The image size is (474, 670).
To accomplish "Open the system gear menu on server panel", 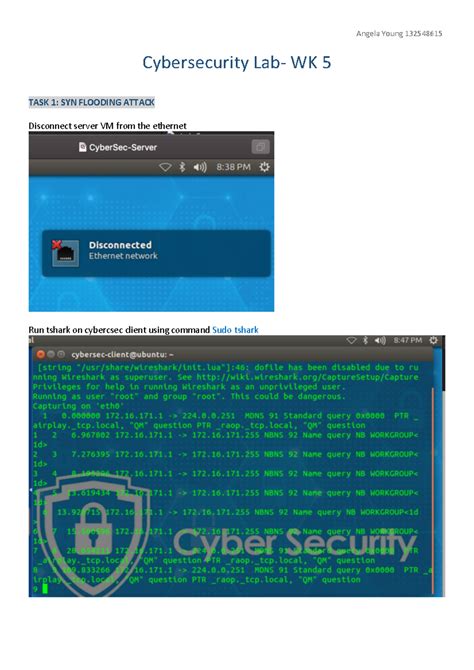I will (x=265, y=167).
